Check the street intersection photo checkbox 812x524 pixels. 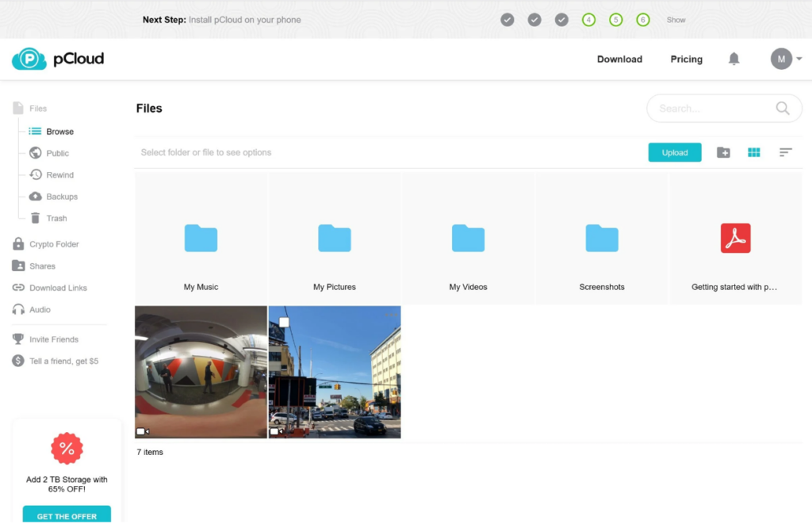(x=284, y=321)
